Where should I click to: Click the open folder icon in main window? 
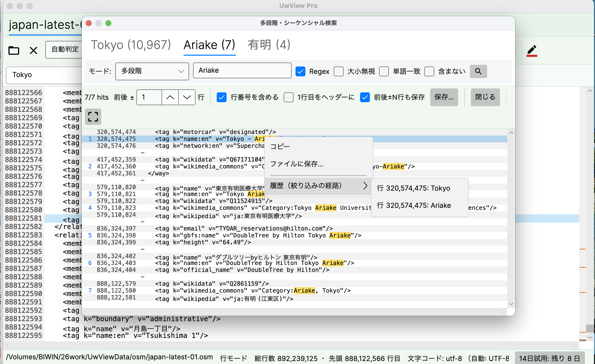click(14, 50)
